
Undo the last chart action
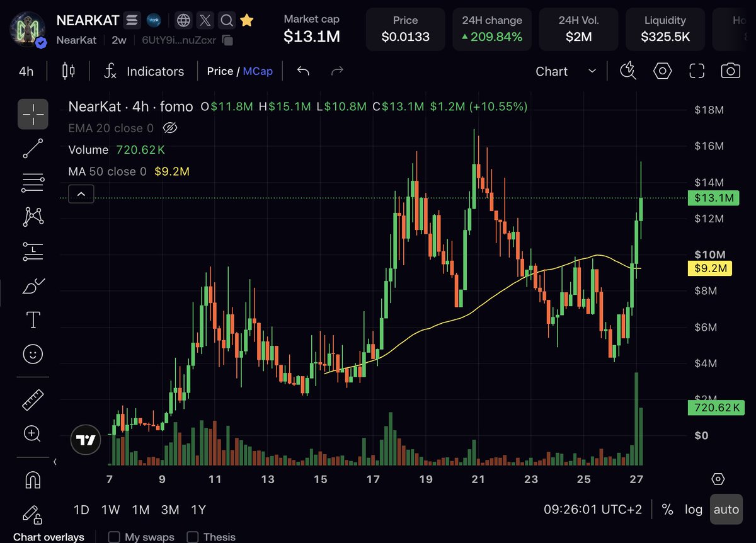pyautogui.click(x=303, y=71)
